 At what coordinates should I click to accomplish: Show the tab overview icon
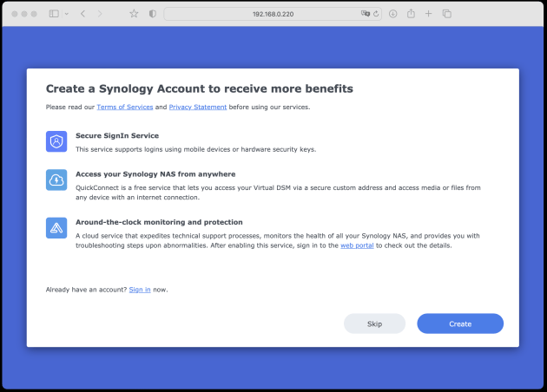[x=447, y=14]
